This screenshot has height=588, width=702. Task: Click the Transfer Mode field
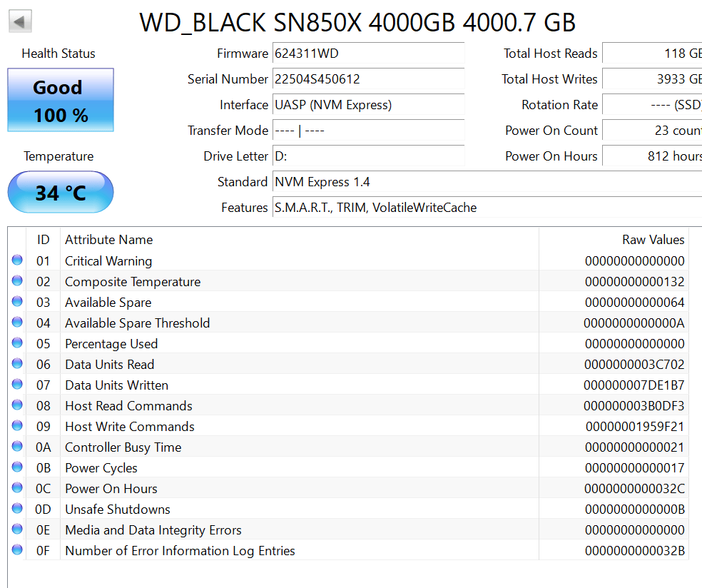coord(368,131)
